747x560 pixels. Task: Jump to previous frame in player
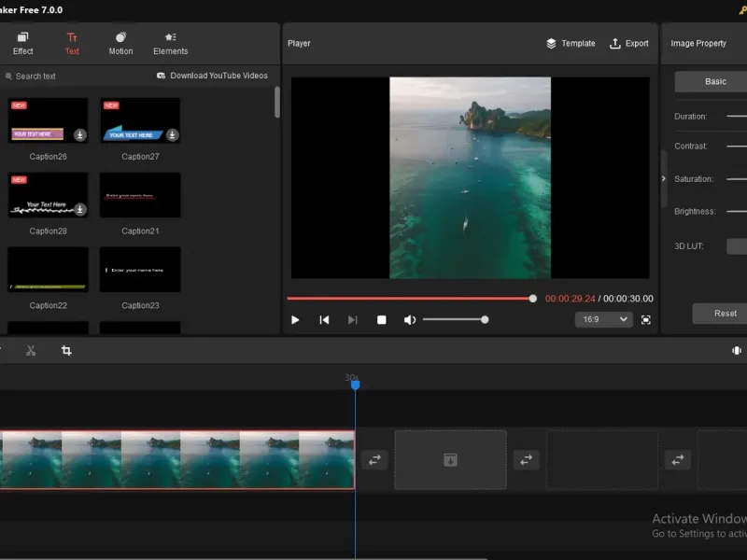[324, 320]
